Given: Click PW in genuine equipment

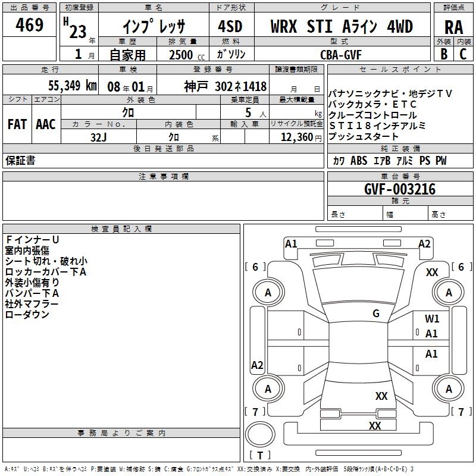Looking at the screenshot, I should click(441, 161).
